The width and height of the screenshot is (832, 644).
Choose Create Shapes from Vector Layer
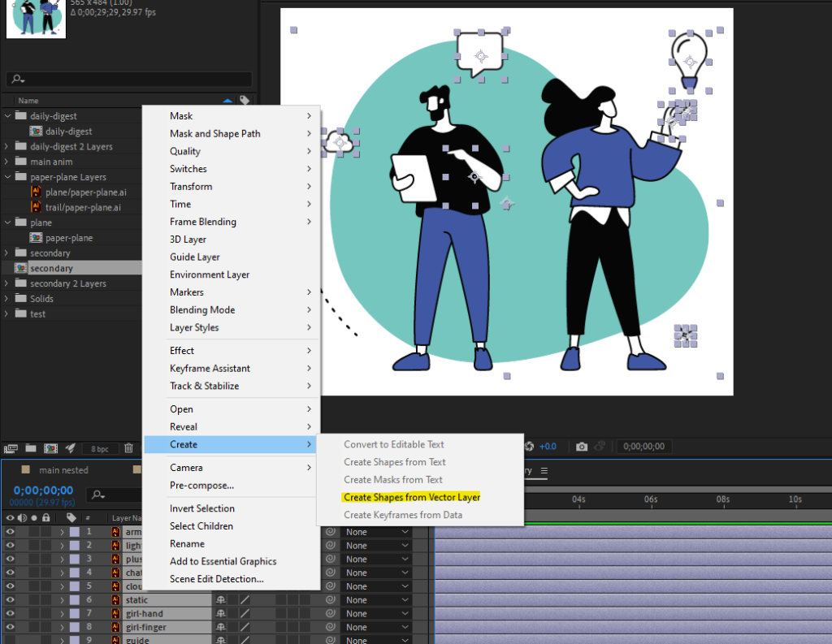pos(412,497)
